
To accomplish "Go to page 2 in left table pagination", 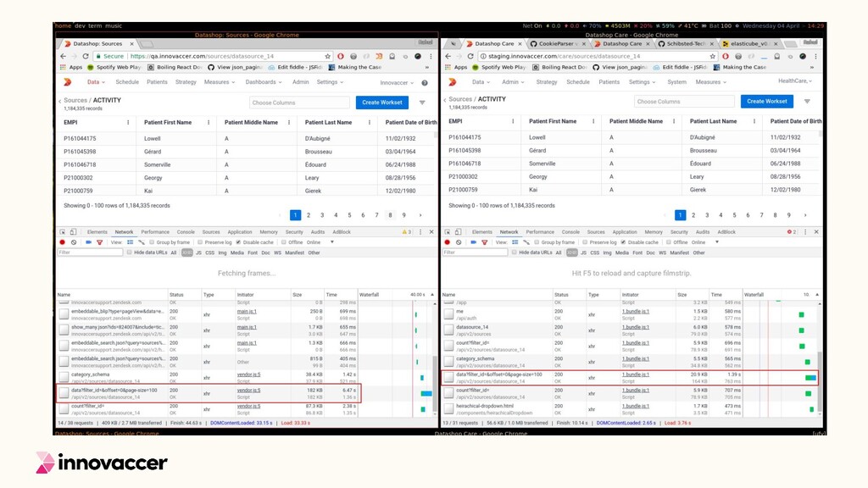I will tap(309, 215).
